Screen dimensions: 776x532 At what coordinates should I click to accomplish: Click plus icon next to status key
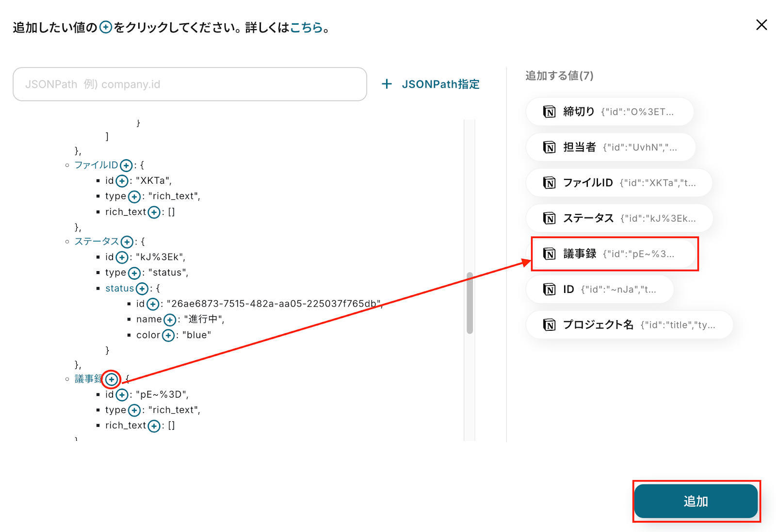[142, 289]
